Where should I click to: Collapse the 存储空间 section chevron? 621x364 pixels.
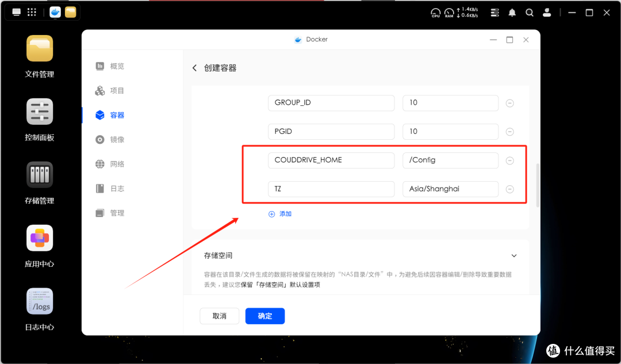[x=513, y=256]
